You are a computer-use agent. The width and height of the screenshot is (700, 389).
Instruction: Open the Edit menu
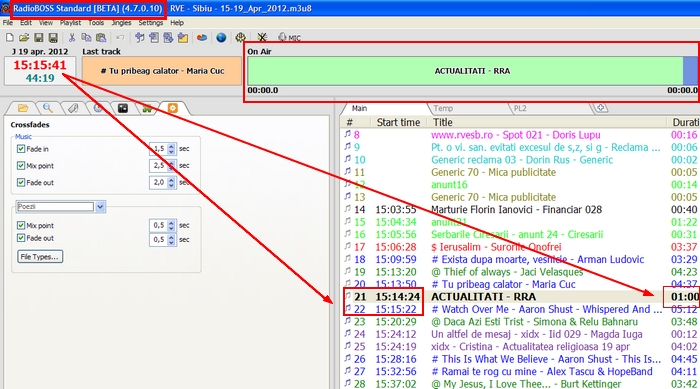click(25, 23)
